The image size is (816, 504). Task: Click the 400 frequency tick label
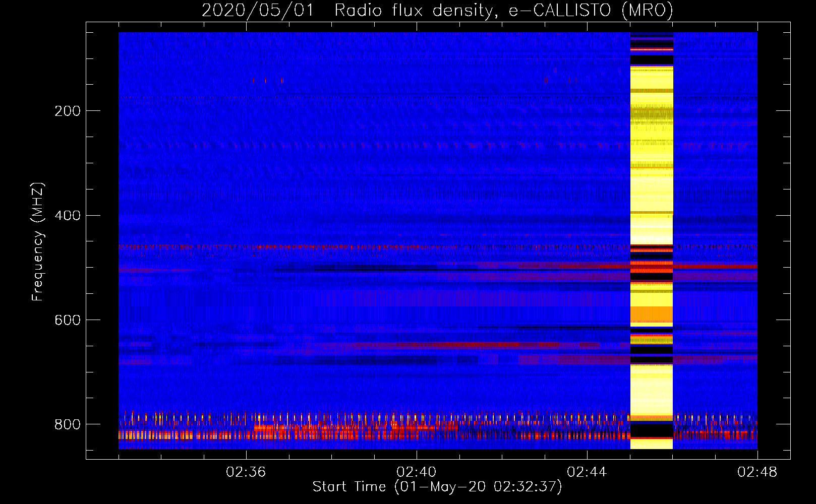pos(68,215)
